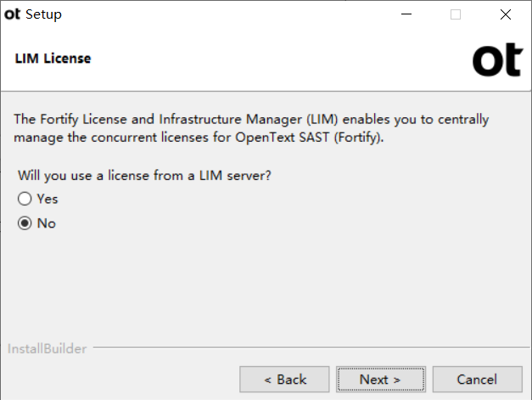The height and width of the screenshot is (400, 532).
Task: Click the Fortify LIM description paragraph
Action: (251, 128)
